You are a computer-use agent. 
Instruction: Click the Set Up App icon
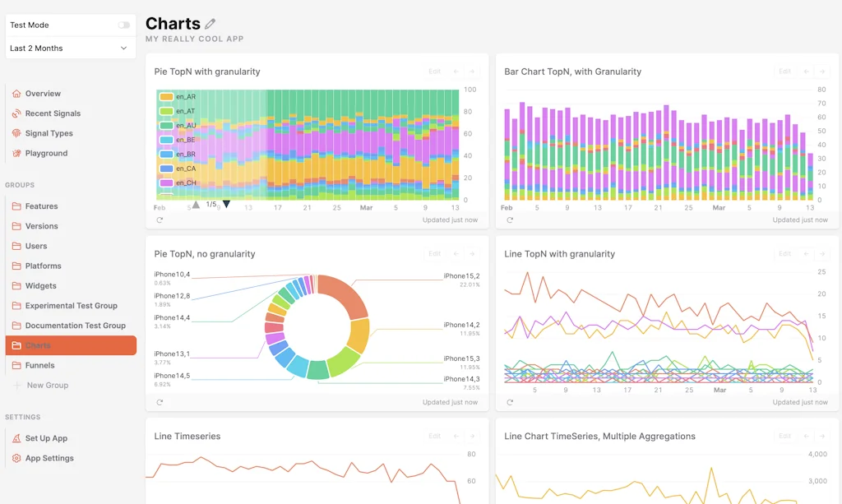click(16, 438)
